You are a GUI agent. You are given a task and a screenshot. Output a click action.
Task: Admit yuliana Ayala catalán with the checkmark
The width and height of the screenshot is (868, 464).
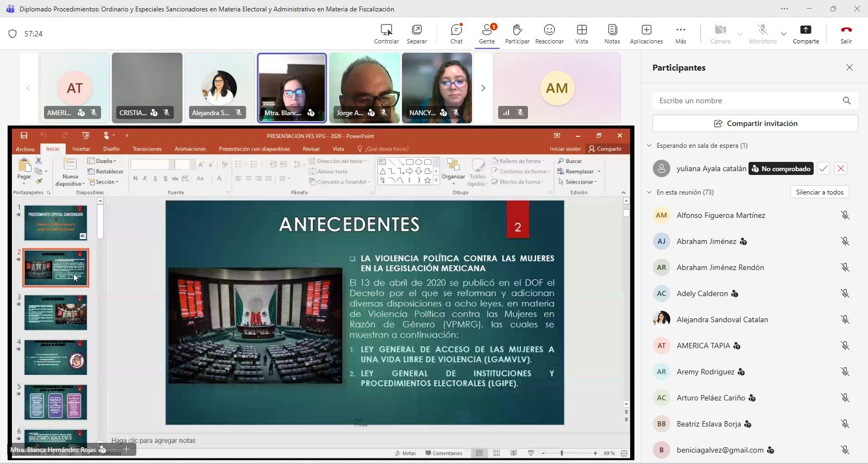point(823,168)
